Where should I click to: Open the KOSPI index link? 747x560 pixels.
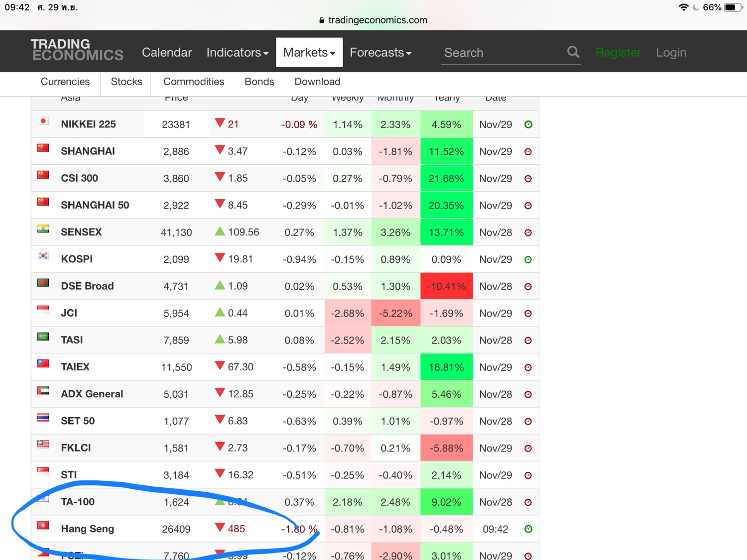(x=77, y=259)
